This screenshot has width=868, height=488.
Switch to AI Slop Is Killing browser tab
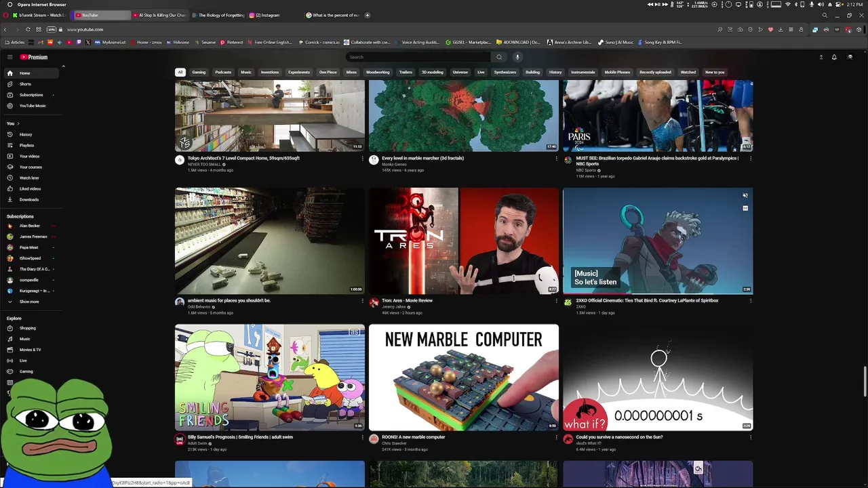[x=160, y=15]
